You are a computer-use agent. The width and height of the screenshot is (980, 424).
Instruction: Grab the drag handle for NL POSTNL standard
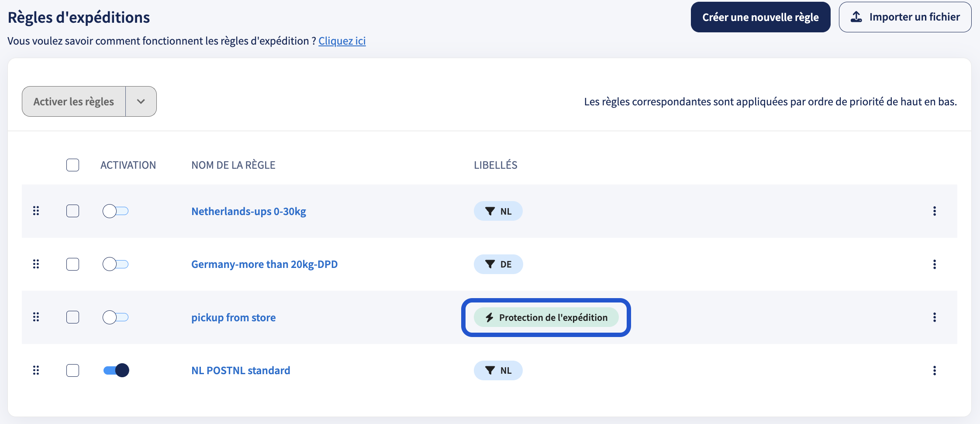click(36, 370)
